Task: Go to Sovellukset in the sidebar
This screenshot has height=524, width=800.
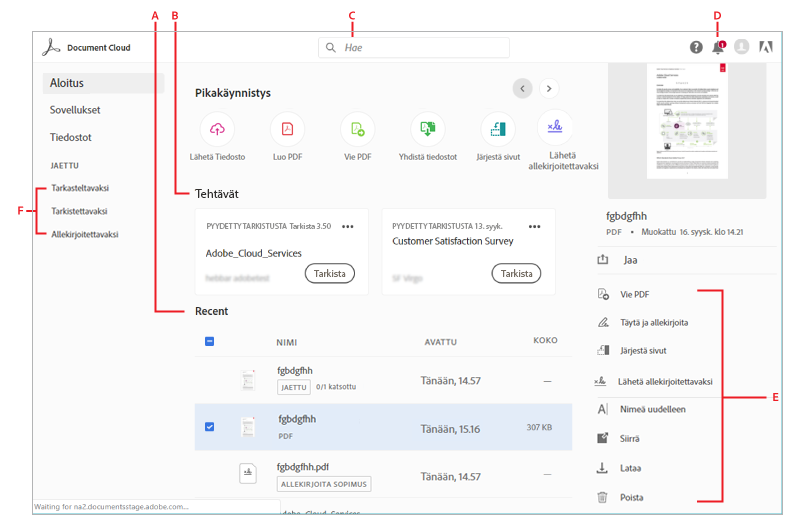Action: (75, 110)
